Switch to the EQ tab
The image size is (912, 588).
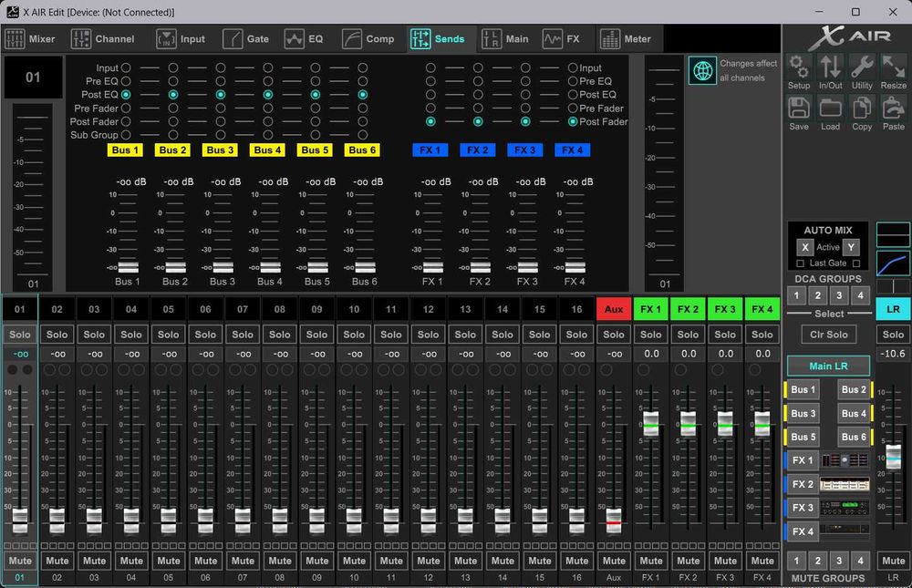(305, 39)
